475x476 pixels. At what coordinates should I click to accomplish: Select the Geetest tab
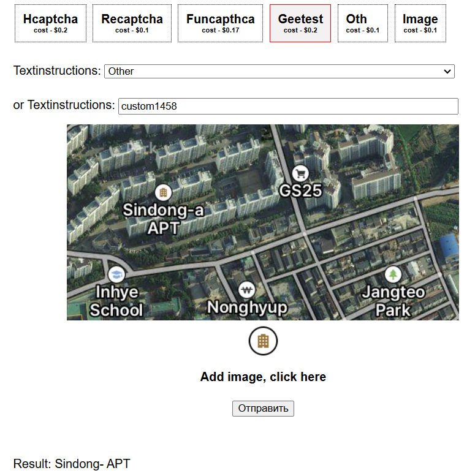[300, 23]
